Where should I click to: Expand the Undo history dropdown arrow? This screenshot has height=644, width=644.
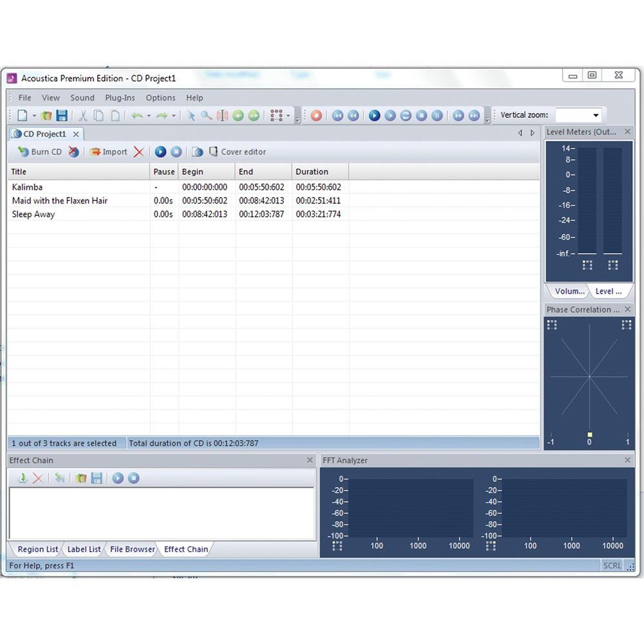click(x=149, y=116)
